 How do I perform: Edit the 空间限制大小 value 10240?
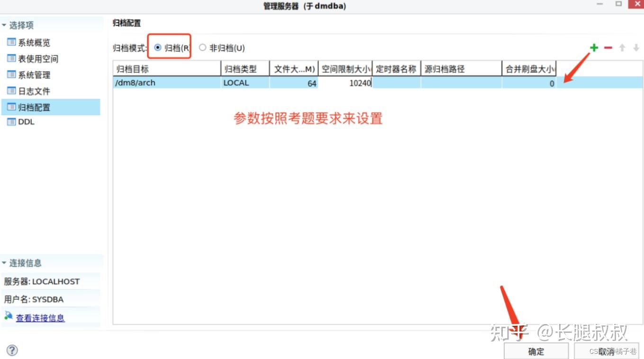point(346,82)
